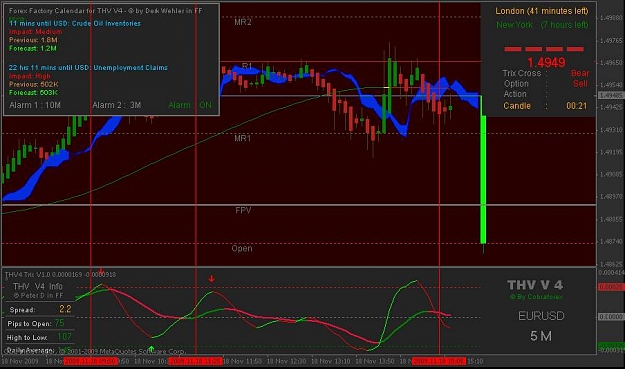Click '@ By Cobraforex' credit
This screenshot has height=369, width=625.
tap(536, 297)
